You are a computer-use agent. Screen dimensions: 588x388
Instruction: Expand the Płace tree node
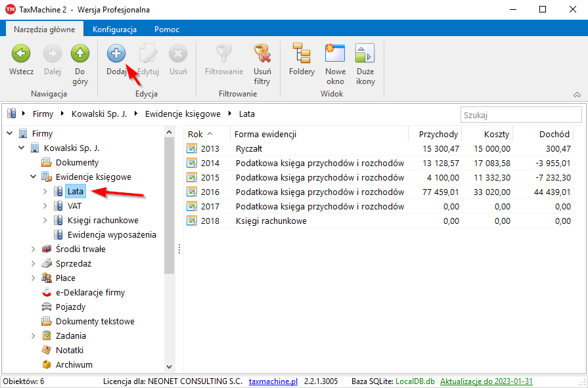pos(34,278)
